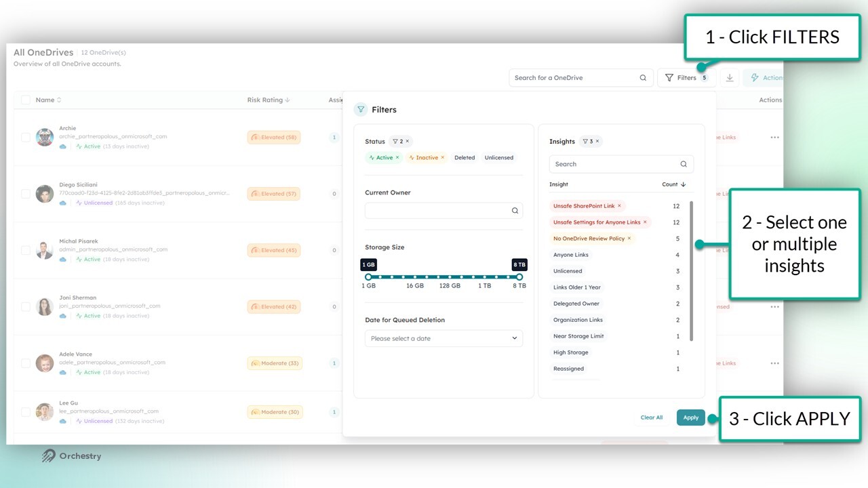Select the Delegated Owner insight
Screen dimensions: 868x488
click(x=576, y=304)
